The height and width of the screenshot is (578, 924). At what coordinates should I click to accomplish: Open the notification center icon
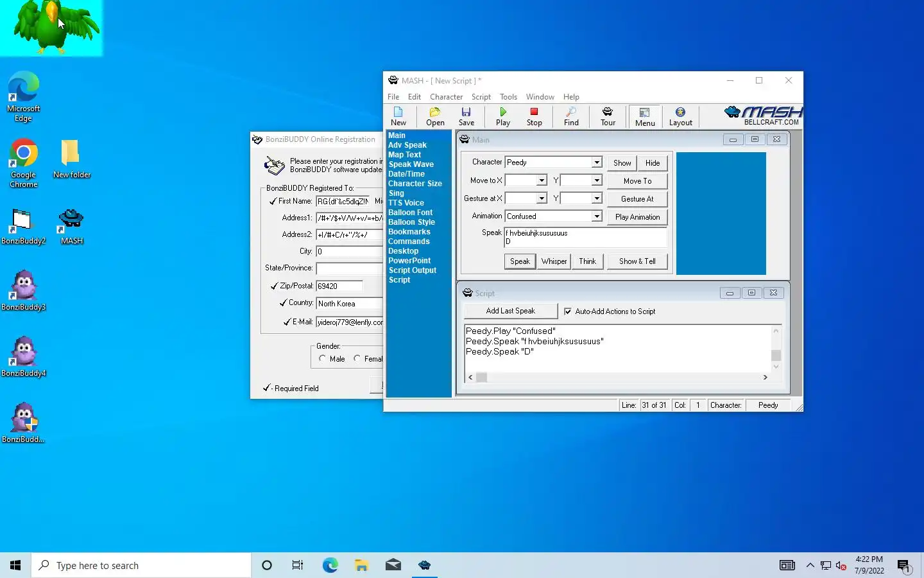click(904, 566)
